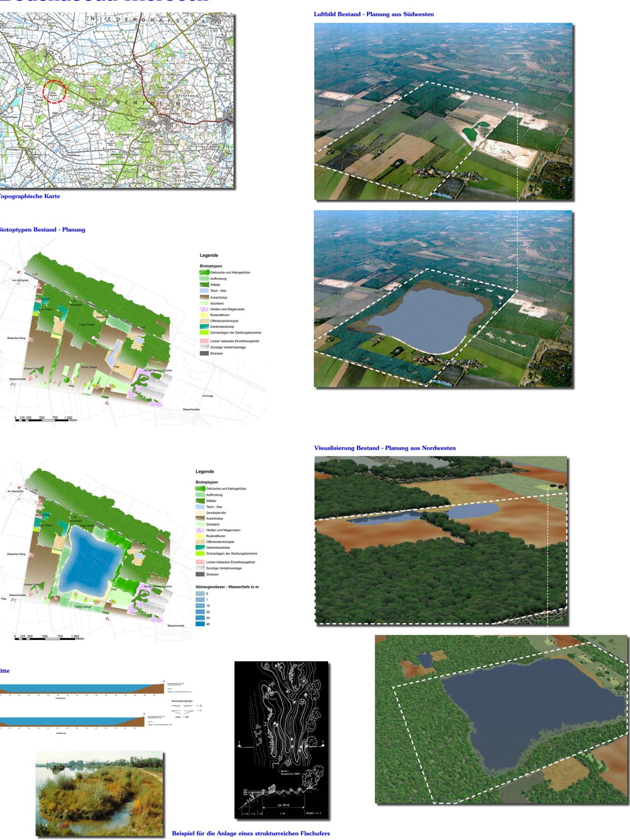Image resolution: width=630 pixels, height=840 pixels.
Task: Pick the 20 m water depth legend swatch
Action: click(x=200, y=612)
